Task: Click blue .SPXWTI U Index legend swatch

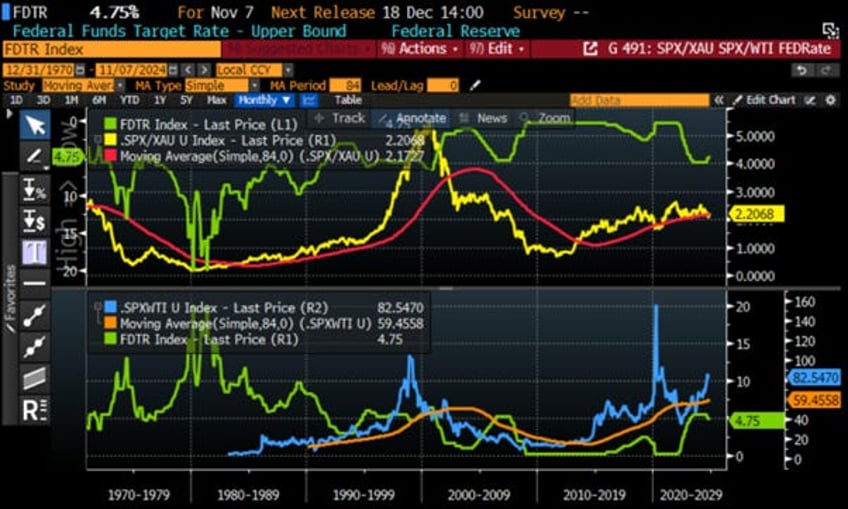Action: 110,307
